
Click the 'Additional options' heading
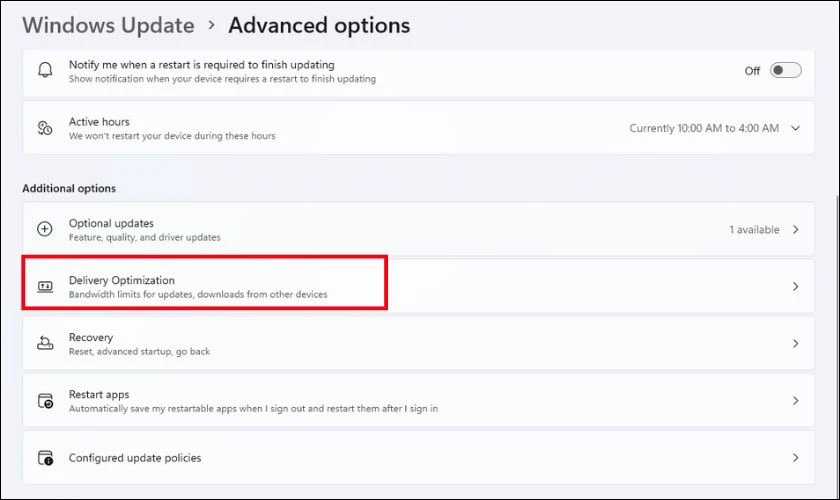point(69,188)
